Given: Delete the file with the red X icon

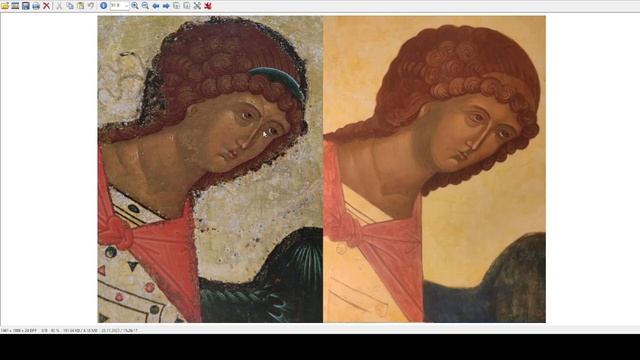Looking at the screenshot, I should point(47,6).
